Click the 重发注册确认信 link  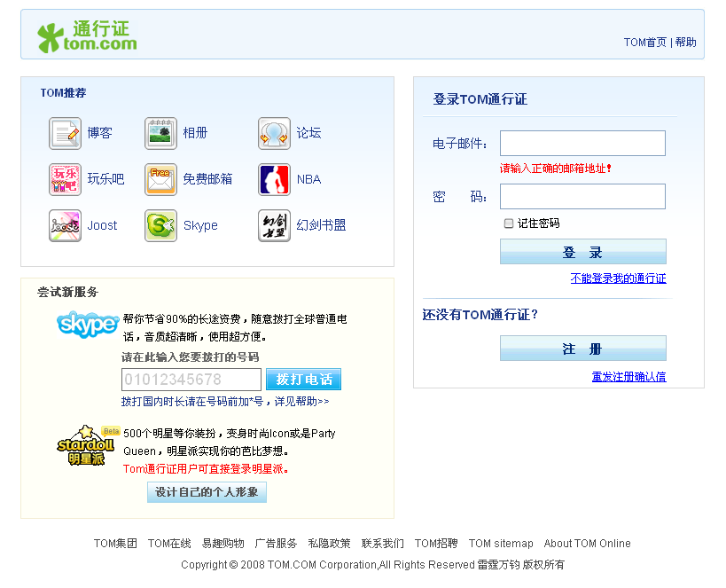click(x=628, y=377)
